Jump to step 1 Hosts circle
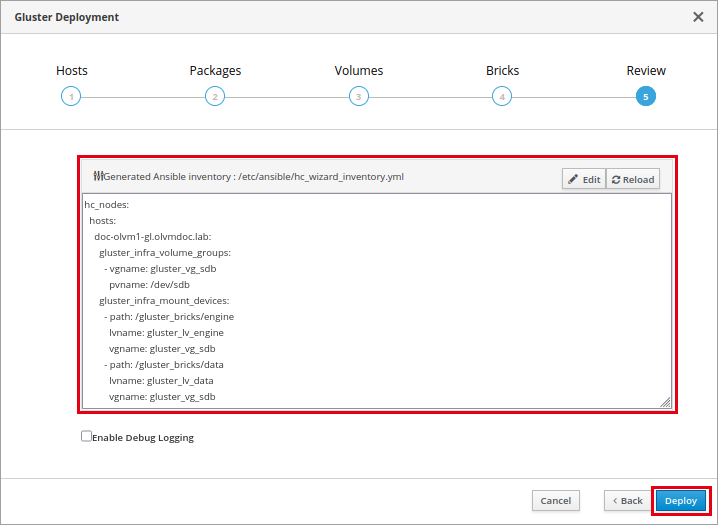718x525 pixels. pos(71,97)
